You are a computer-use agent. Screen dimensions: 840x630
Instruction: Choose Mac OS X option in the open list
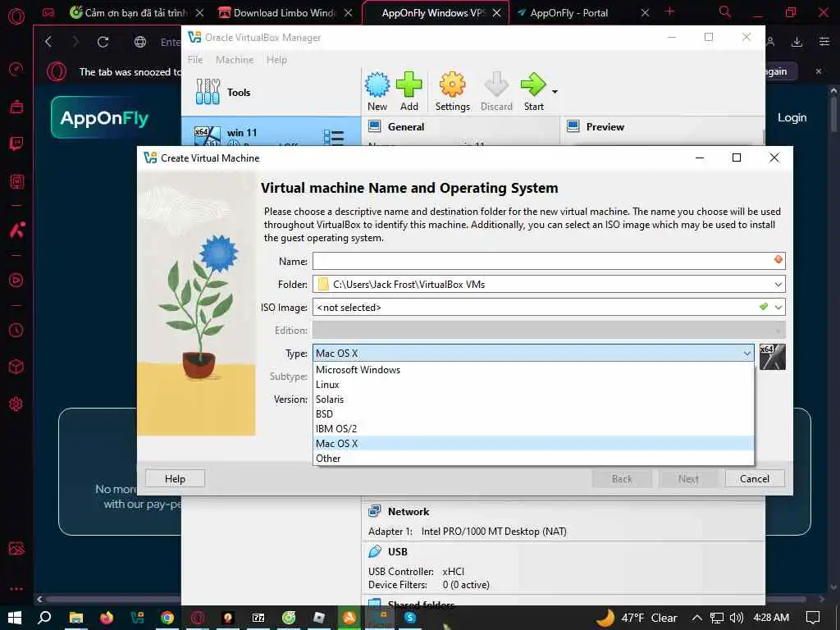point(533,444)
